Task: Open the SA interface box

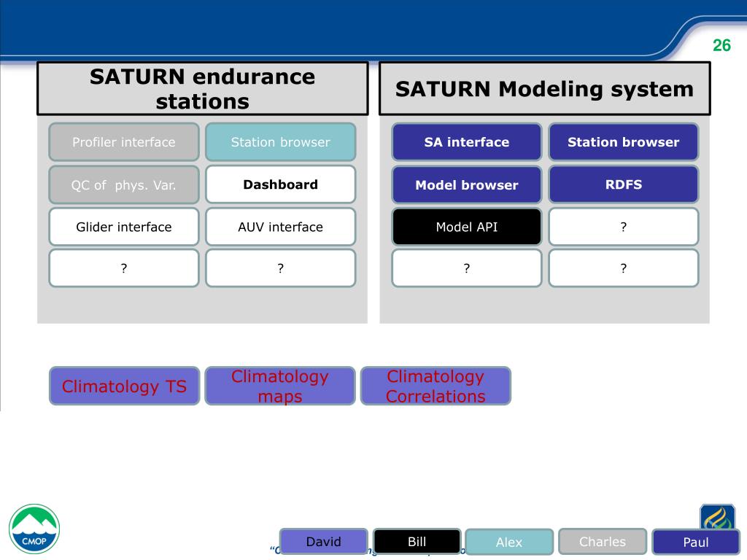Action: point(467,142)
